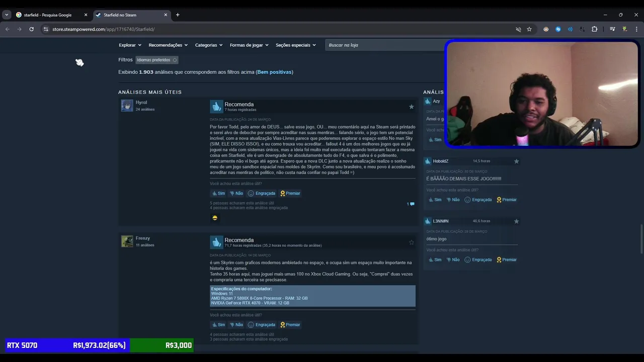Vote Sim on Frenzy's review
This screenshot has width=644, height=362.
click(x=218, y=324)
